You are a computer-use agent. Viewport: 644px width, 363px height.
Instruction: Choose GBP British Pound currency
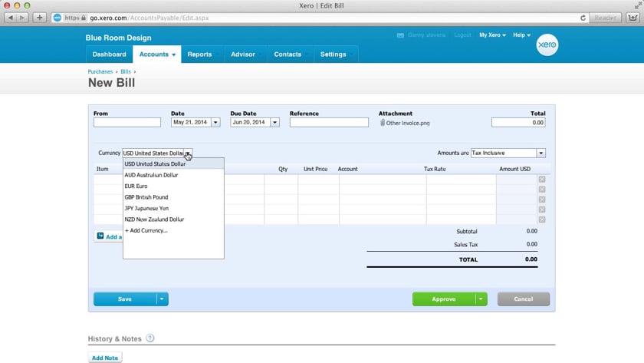tap(173, 197)
